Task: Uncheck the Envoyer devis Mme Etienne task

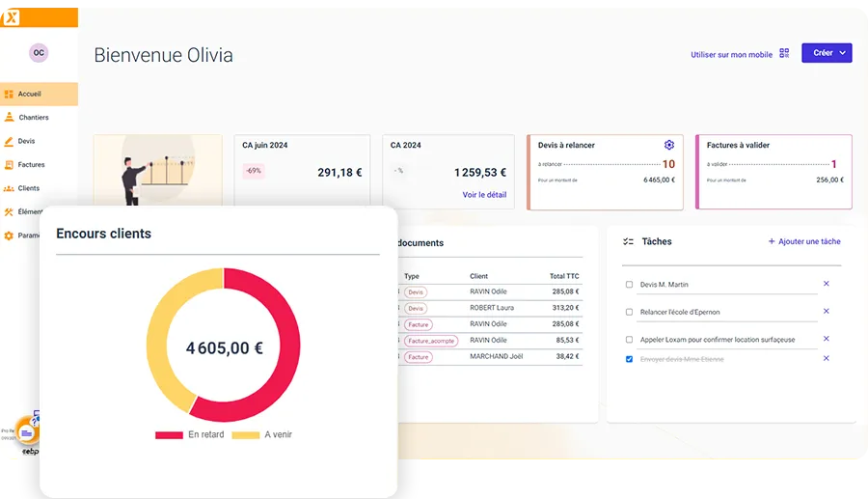Action: point(630,359)
